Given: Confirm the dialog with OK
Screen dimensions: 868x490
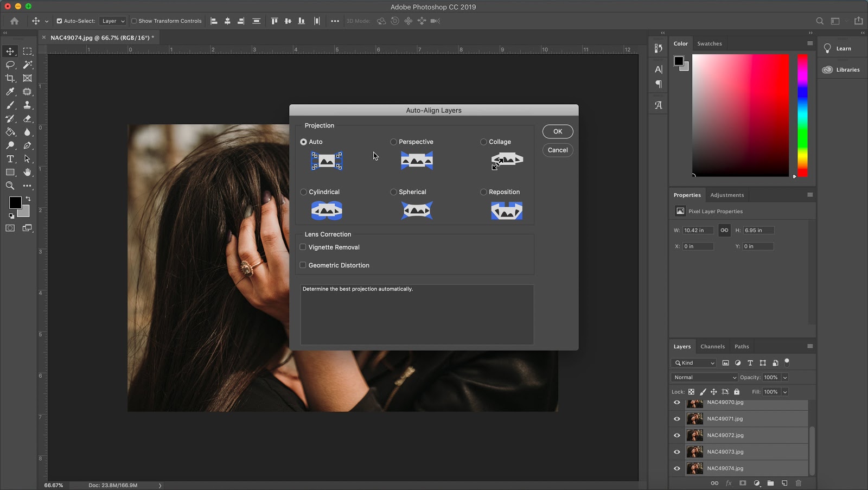Looking at the screenshot, I should point(558,131).
